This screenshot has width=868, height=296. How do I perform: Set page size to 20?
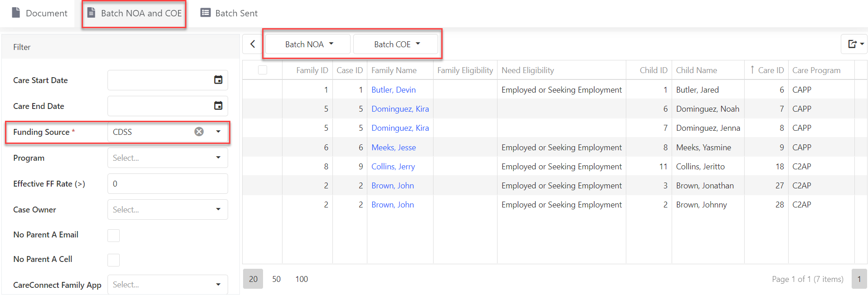point(253,279)
